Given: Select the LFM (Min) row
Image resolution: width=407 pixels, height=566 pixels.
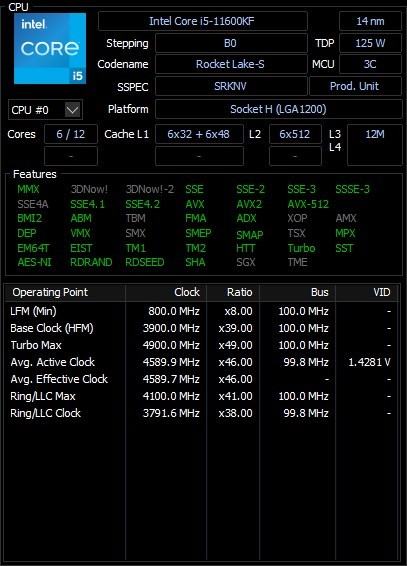Looking at the screenshot, I should (x=201, y=311).
